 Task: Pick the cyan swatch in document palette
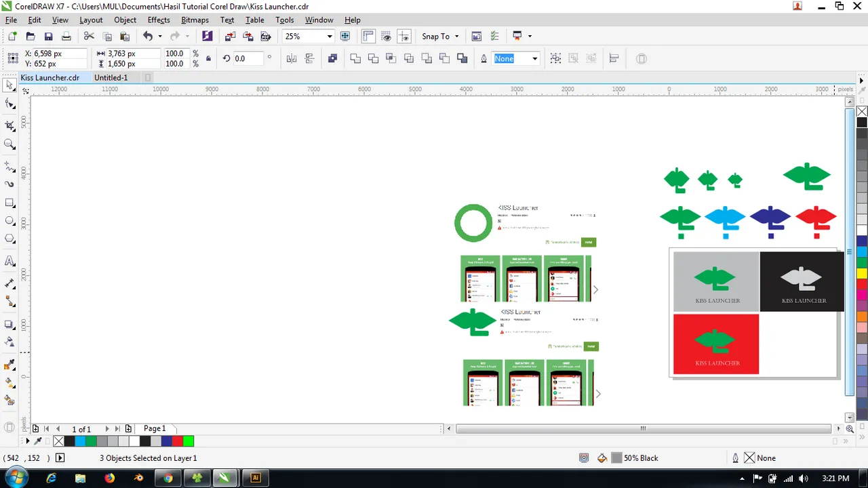[x=80, y=441]
